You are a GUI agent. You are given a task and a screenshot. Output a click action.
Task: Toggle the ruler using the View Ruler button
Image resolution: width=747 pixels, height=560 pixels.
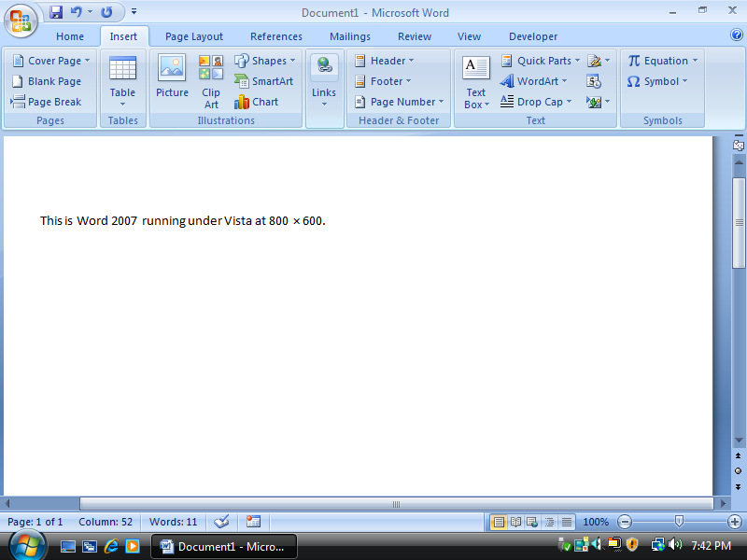(x=739, y=145)
